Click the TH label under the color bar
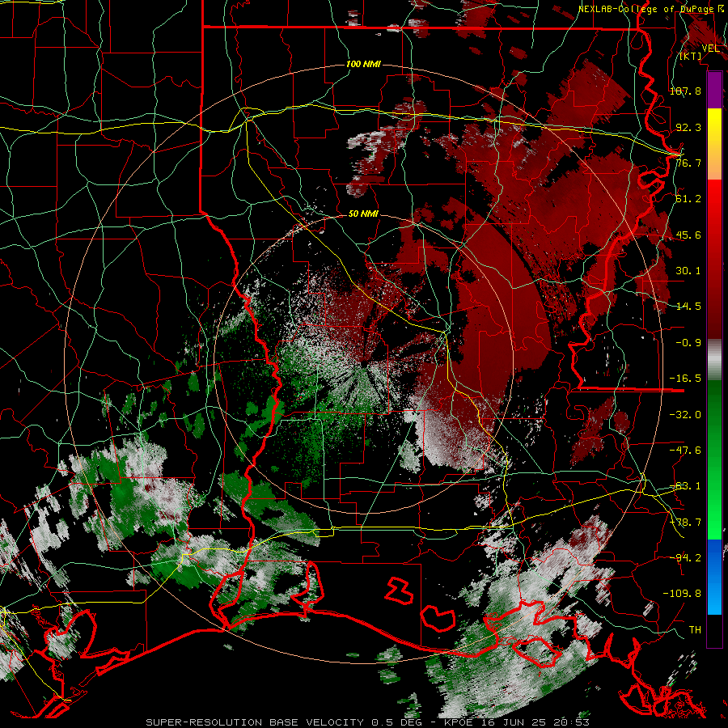The height and width of the screenshot is (728, 728). (x=695, y=629)
